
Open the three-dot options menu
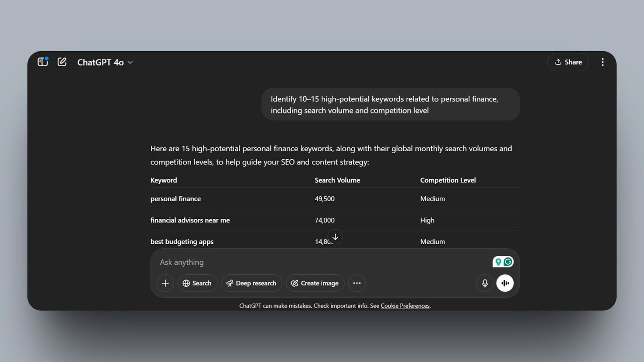click(603, 62)
